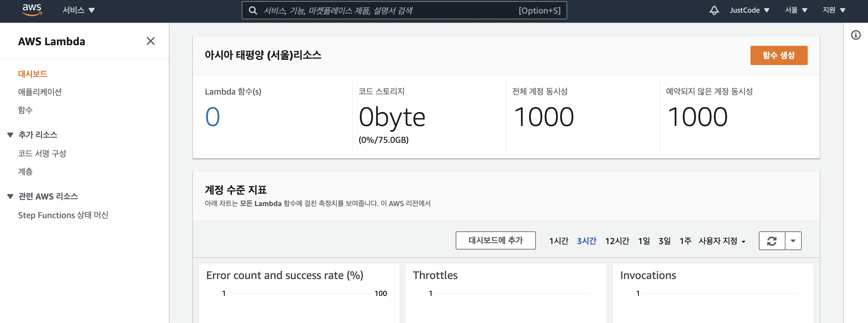Open the 지원 support dropdown
The height and width of the screenshot is (323, 868).
click(x=834, y=11)
